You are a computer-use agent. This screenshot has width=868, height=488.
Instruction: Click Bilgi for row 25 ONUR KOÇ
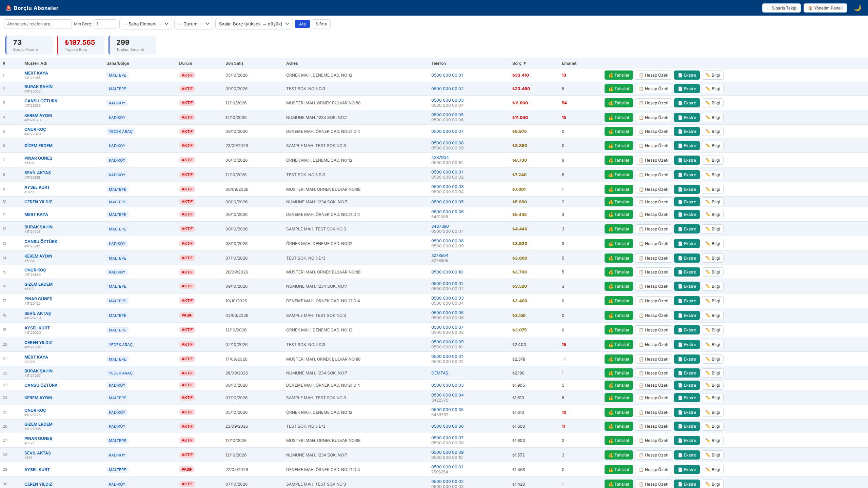point(712,412)
